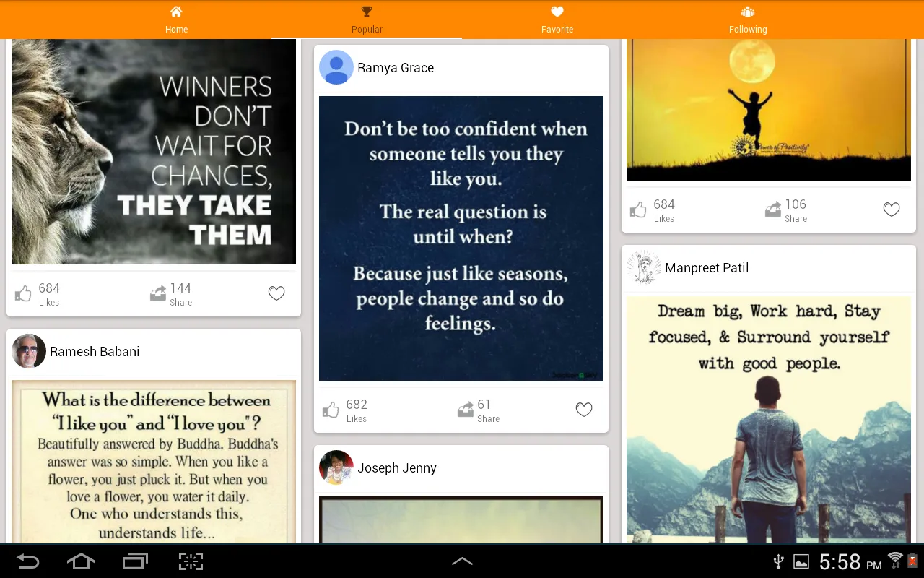Tap the screenshot capture button

[191, 561]
